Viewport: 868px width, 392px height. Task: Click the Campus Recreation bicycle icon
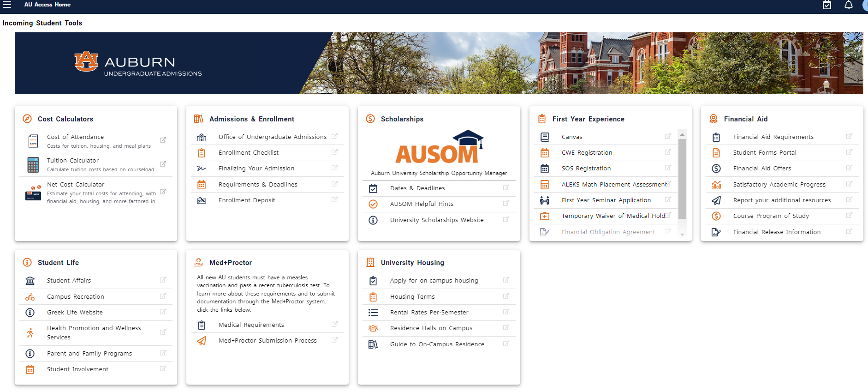pos(30,297)
